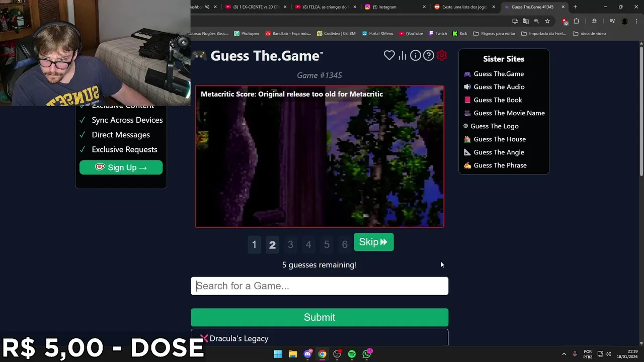Click the green Submit button
Screen dimensions: 644x362
pyautogui.click(x=319, y=317)
